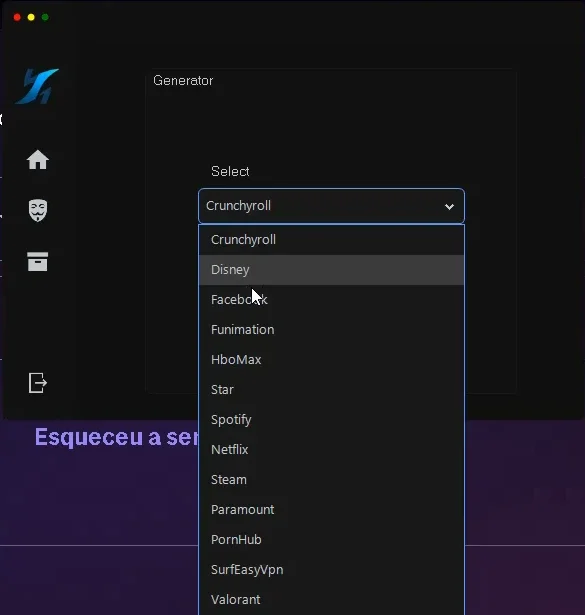Click the green window zoom button
The height and width of the screenshot is (615, 585).
point(45,17)
